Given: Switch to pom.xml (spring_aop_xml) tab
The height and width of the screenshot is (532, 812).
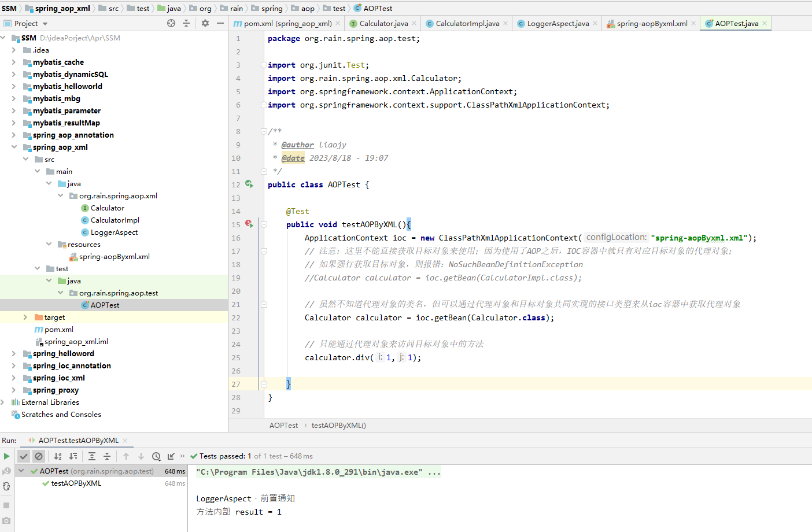Looking at the screenshot, I should pyautogui.click(x=287, y=24).
